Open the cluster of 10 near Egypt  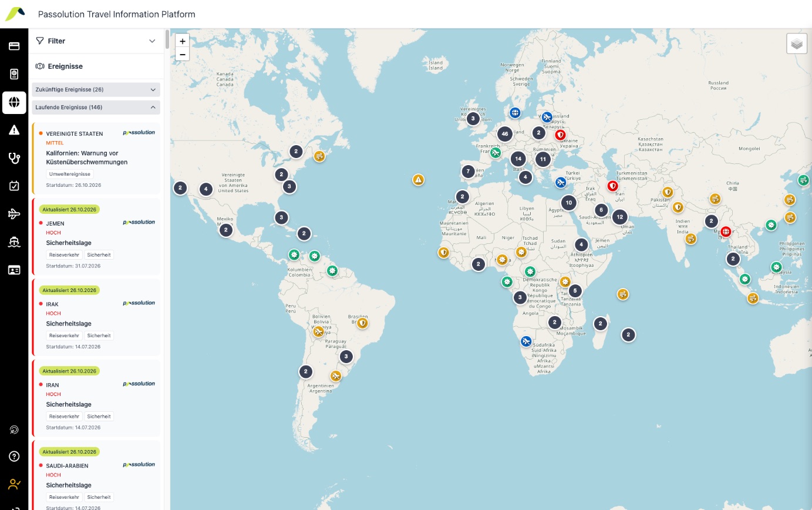pos(568,203)
